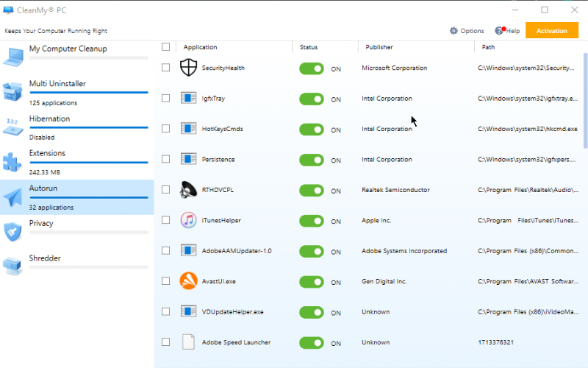Image resolution: width=588 pixels, height=368 pixels.
Task: Click the Options gear icon
Action: pos(453,31)
